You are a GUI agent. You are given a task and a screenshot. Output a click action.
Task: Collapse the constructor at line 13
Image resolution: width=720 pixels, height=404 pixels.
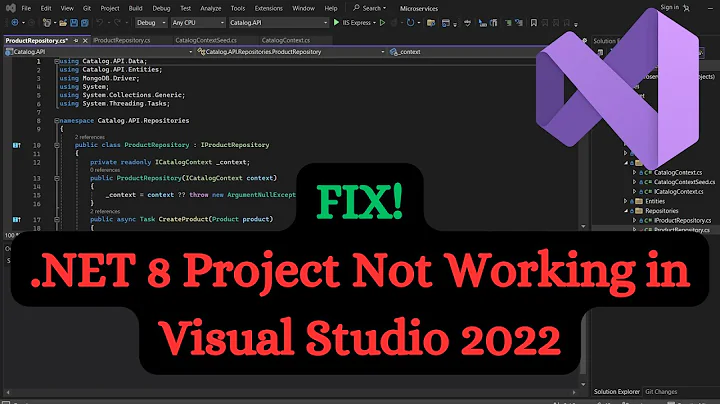pos(56,178)
